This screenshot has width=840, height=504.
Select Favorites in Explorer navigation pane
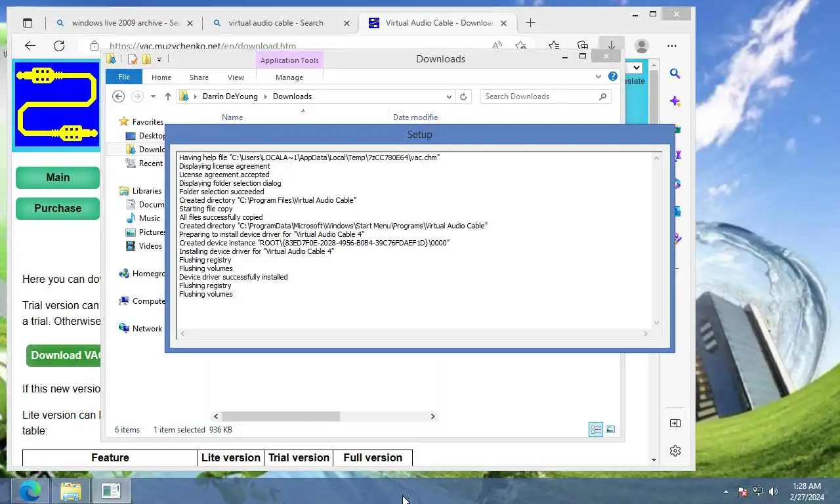148,122
